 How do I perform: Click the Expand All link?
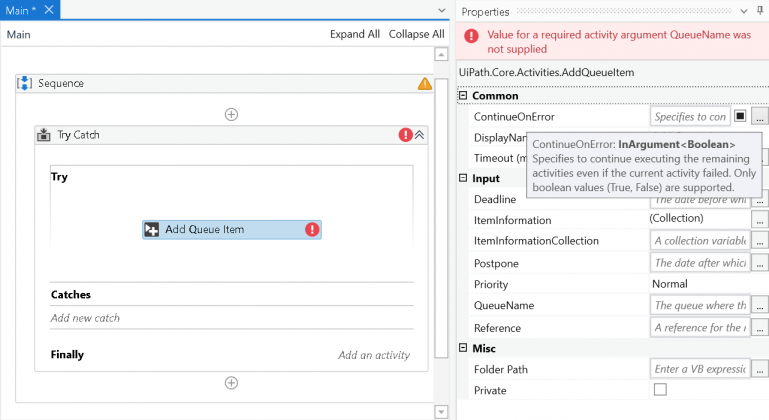[355, 34]
